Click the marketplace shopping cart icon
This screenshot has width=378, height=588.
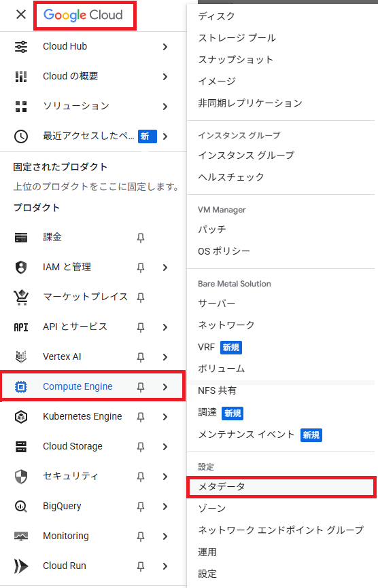click(21, 297)
